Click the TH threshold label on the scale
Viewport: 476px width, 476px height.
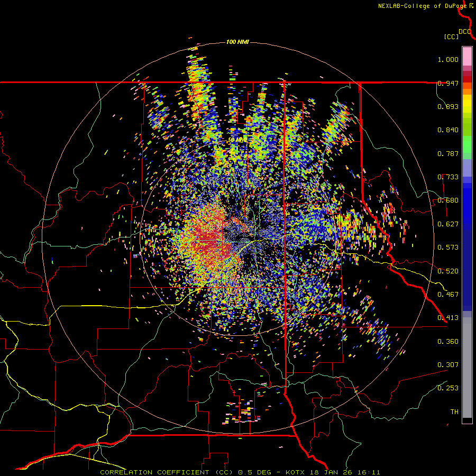[454, 412]
